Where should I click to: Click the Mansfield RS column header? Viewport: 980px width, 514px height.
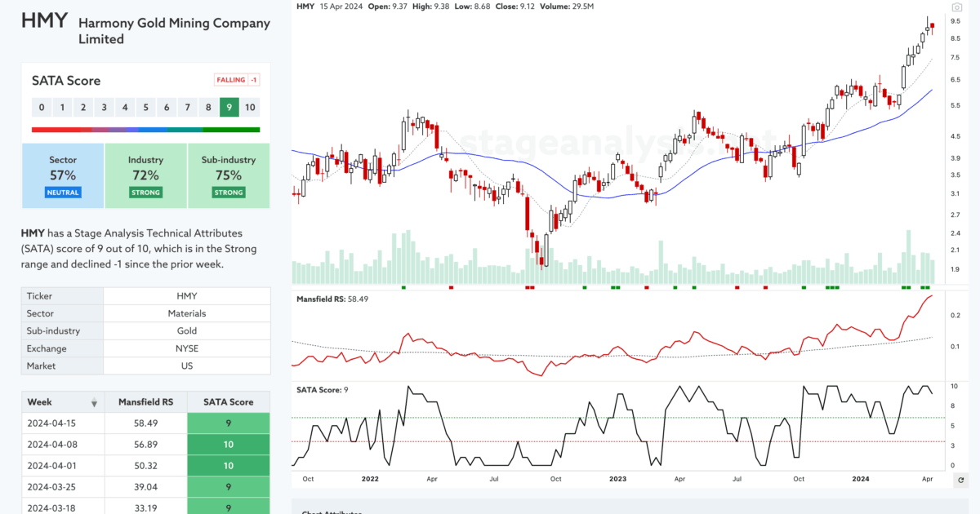(x=146, y=401)
